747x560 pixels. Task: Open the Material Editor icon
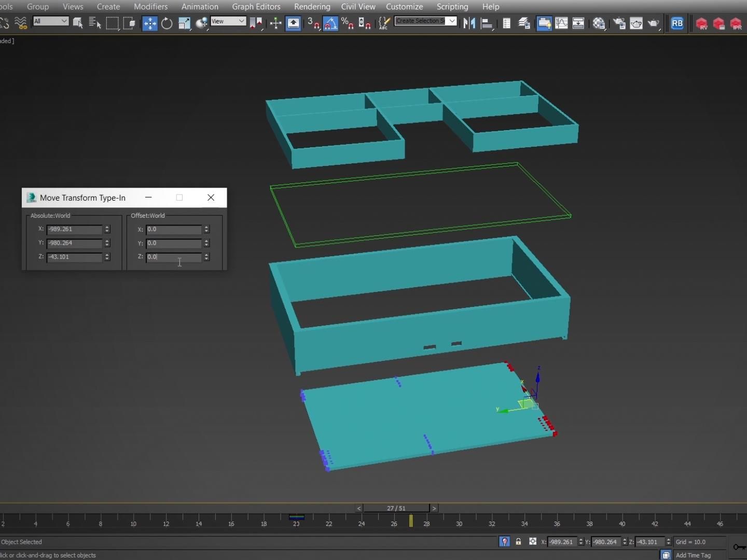(599, 23)
